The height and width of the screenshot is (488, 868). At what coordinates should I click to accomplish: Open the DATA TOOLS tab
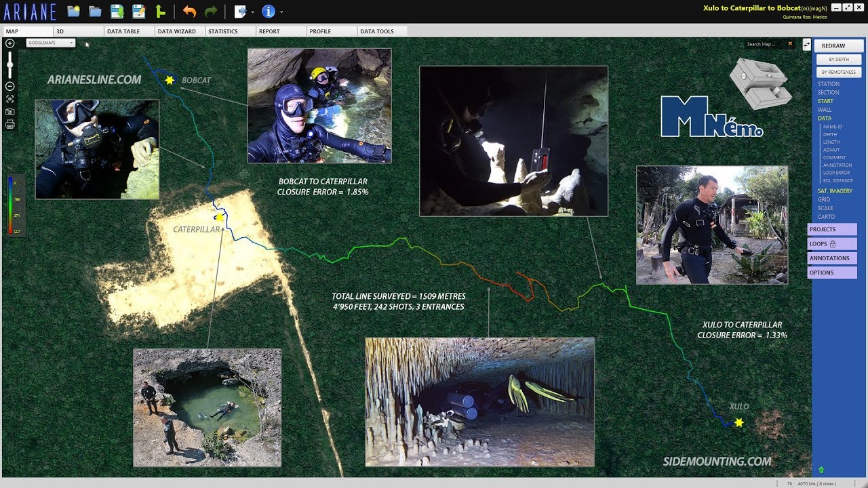(382, 31)
